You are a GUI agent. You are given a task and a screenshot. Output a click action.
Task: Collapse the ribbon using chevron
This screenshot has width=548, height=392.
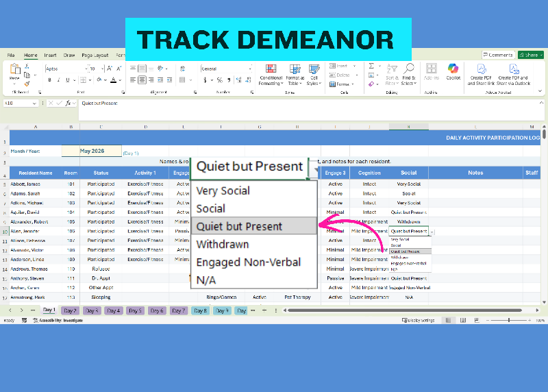click(x=540, y=91)
